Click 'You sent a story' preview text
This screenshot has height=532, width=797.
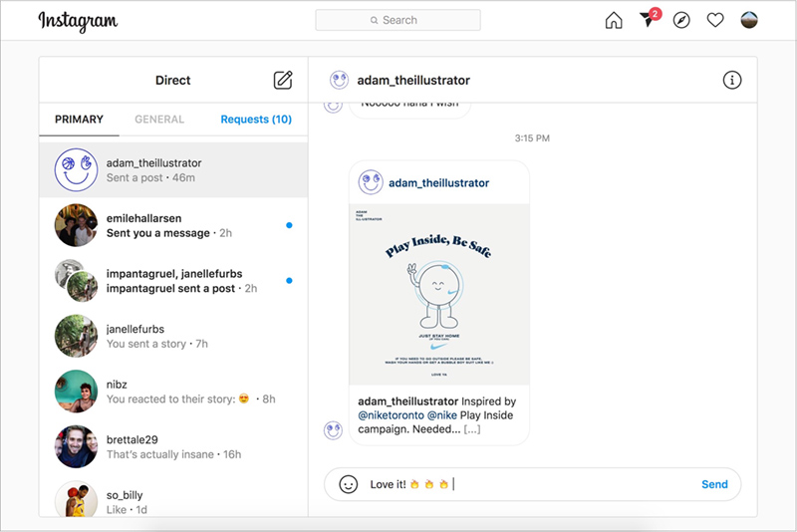pos(146,344)
